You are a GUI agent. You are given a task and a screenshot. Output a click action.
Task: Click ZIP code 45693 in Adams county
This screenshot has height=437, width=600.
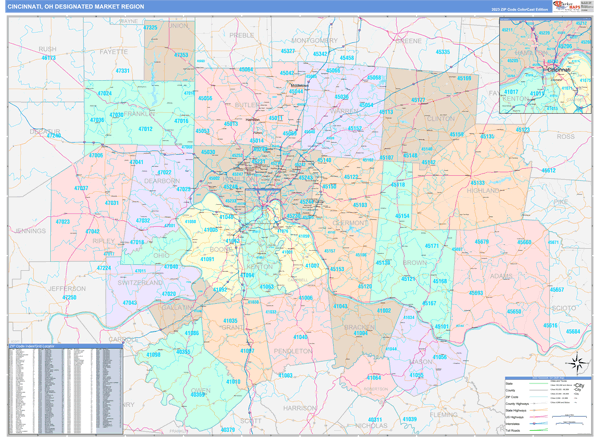pyautogui.click(x=476, y=293)
